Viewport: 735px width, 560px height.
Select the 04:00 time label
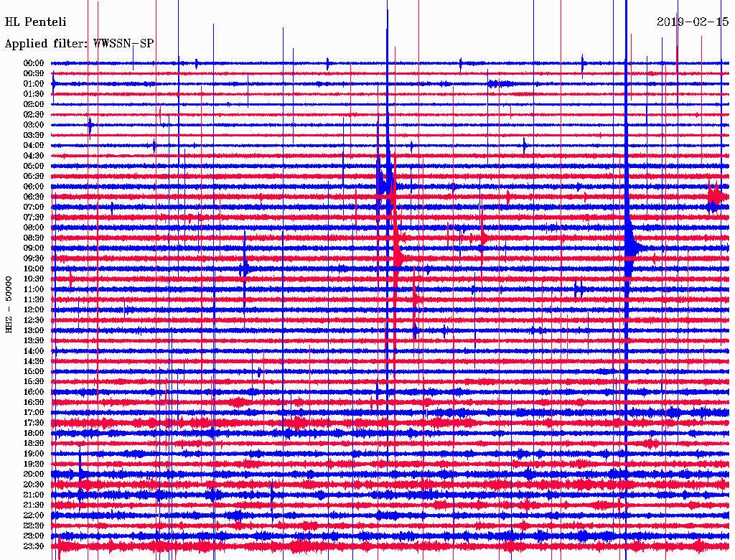point(34,146)
